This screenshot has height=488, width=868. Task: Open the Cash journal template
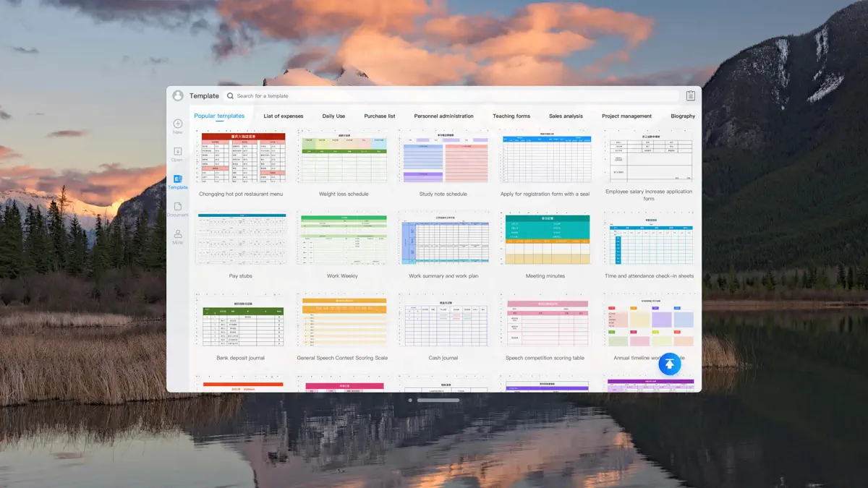[x=443, y=320]
